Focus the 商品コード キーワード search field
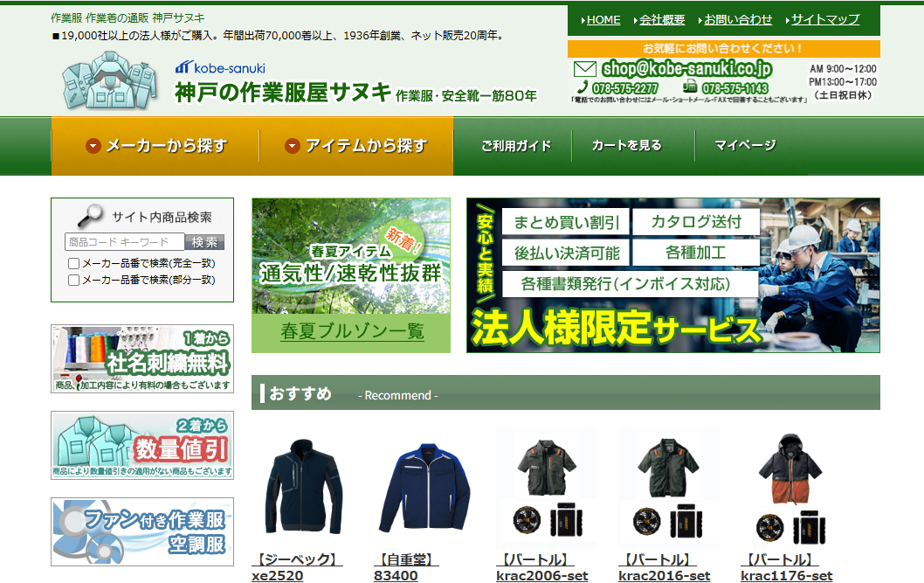The height and width of the screenshot is (583, 924). pyautogui.click(x=125, y=242)
